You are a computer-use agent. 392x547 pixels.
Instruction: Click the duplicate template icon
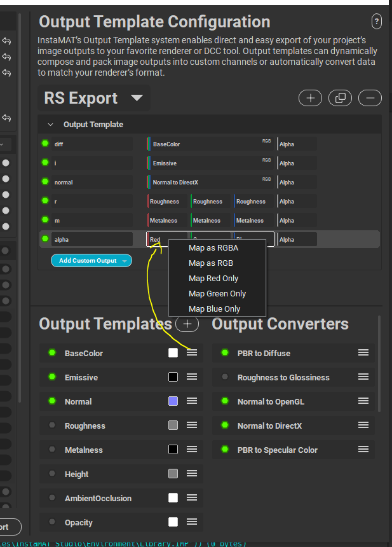pyautogui.click(x=340, y=98)
